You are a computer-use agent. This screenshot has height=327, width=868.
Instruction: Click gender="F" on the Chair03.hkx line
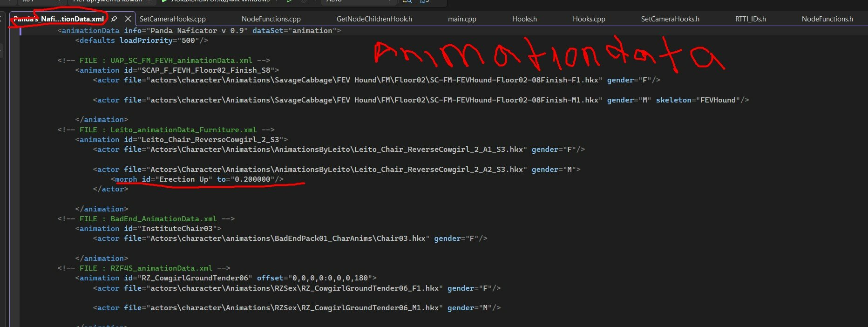tap(456, 238)
